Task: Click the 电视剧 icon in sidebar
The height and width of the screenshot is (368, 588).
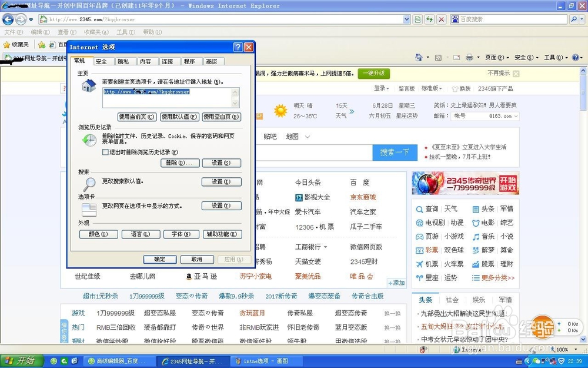Action: pos(419,223)
